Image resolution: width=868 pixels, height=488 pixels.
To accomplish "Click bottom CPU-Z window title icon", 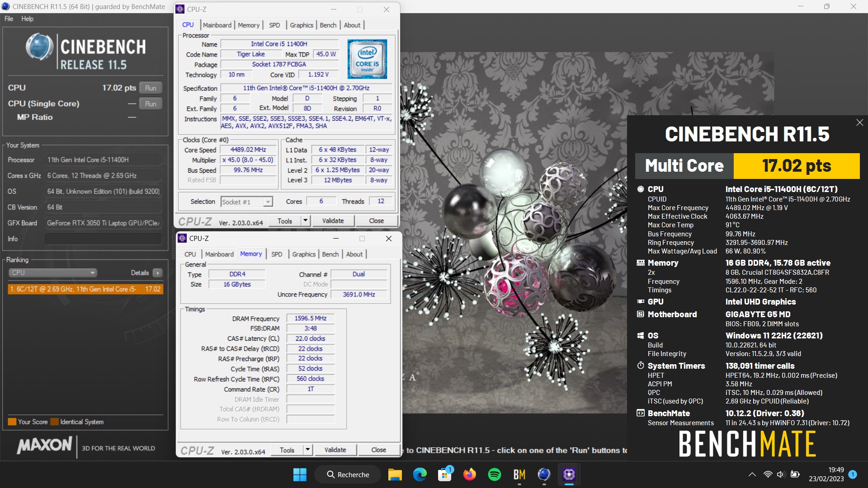I will (x=182, y=238).
